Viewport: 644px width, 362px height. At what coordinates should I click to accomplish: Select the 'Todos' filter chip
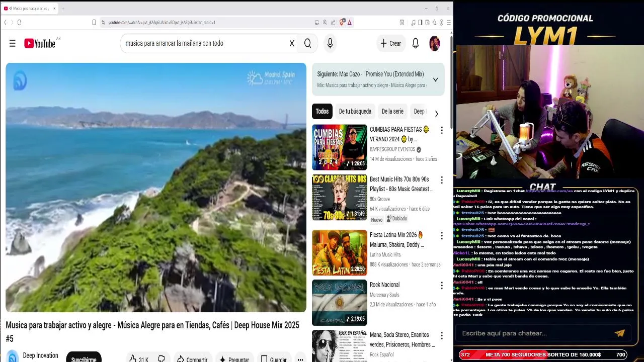coord(322,112)
